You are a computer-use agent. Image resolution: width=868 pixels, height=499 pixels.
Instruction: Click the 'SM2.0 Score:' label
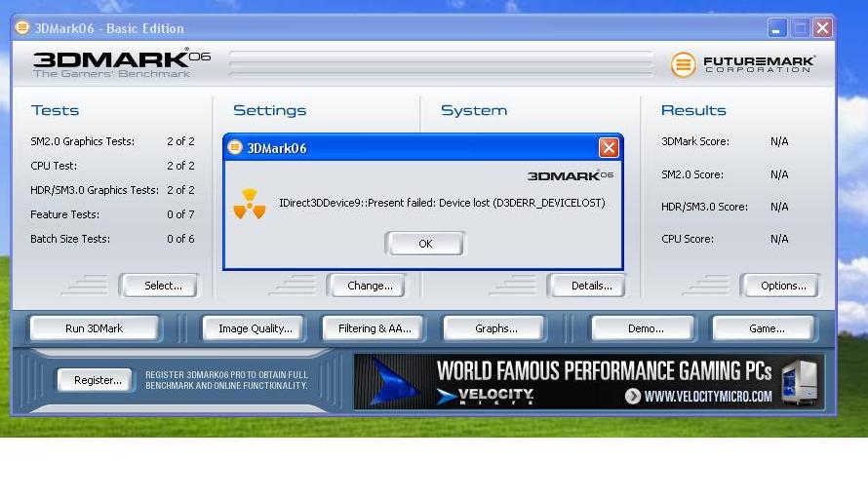point(692,174)
